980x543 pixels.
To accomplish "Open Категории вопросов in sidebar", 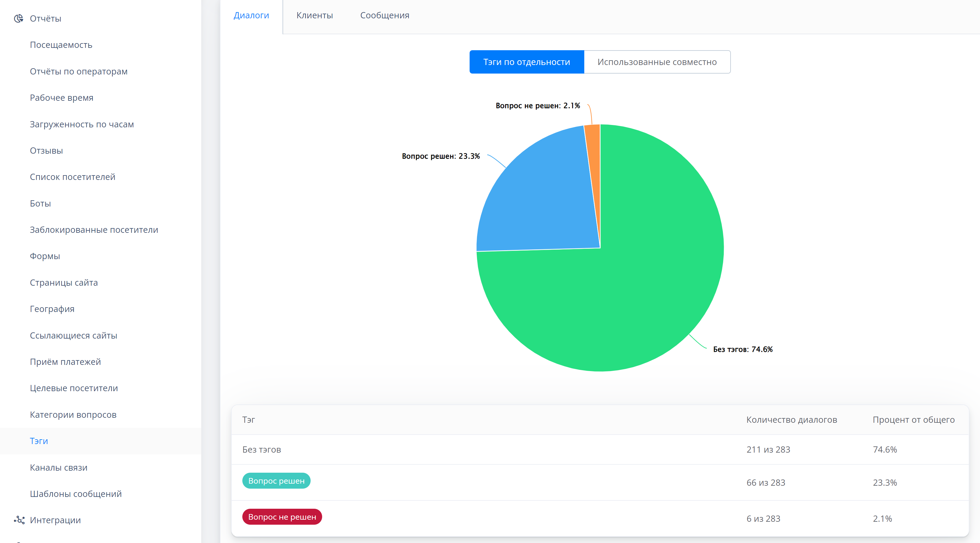I will click(x=73, y=414).
